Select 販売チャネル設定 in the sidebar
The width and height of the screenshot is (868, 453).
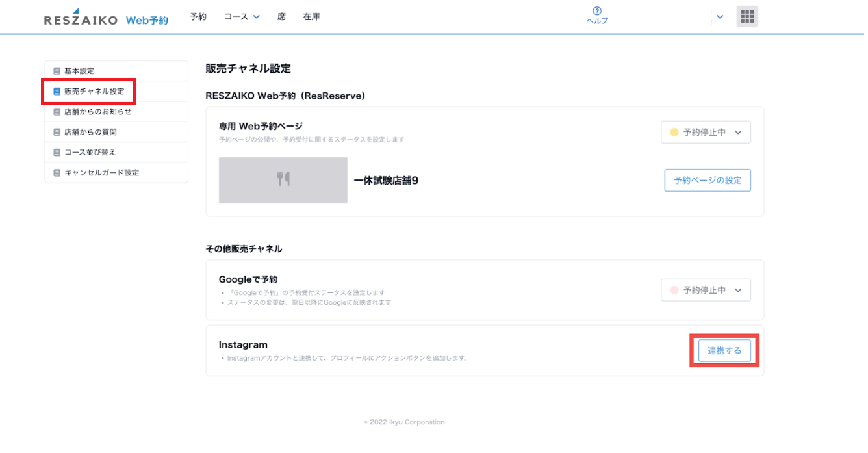click(x=94, y=92)
